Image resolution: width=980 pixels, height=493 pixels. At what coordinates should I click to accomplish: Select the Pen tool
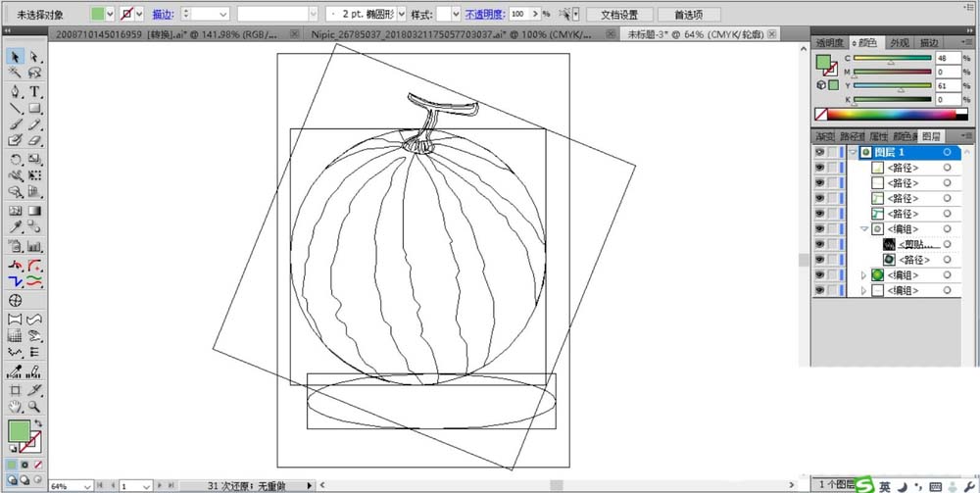pyautogui.click(x=16, y=92)
